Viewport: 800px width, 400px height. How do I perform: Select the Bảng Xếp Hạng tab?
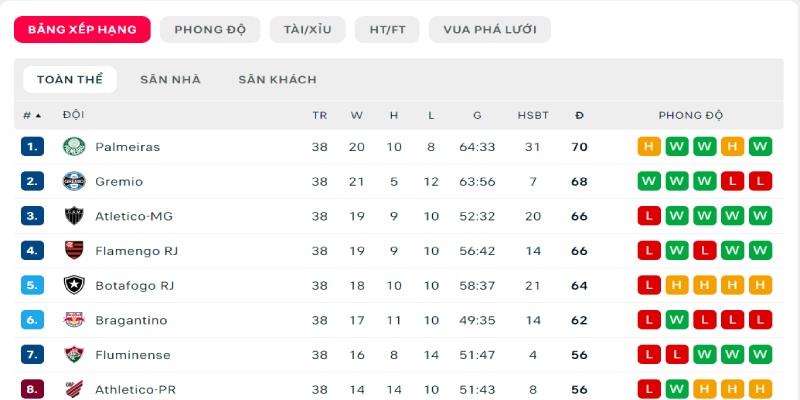click(82, 30)
